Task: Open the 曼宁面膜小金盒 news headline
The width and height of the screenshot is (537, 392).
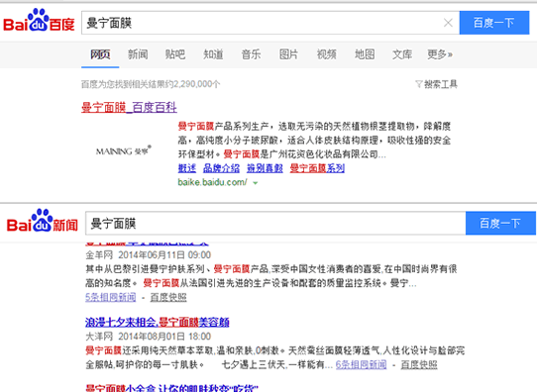Action: click(171, 388)
